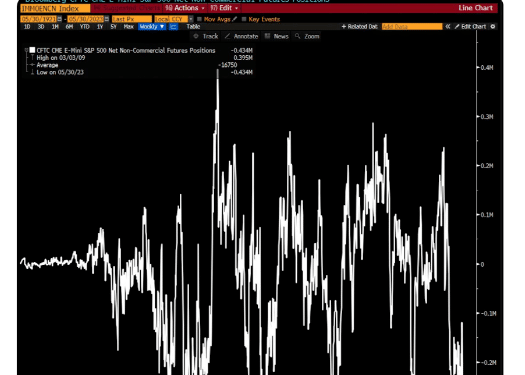Open the Edit menu
This screenshot has width=525, height=375.
click(224, 8)
